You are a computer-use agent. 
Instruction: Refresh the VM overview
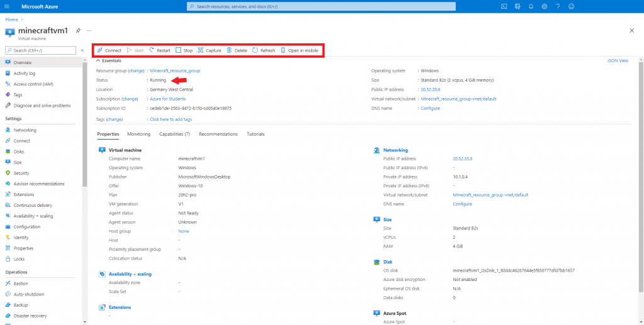tap(264, 50)
